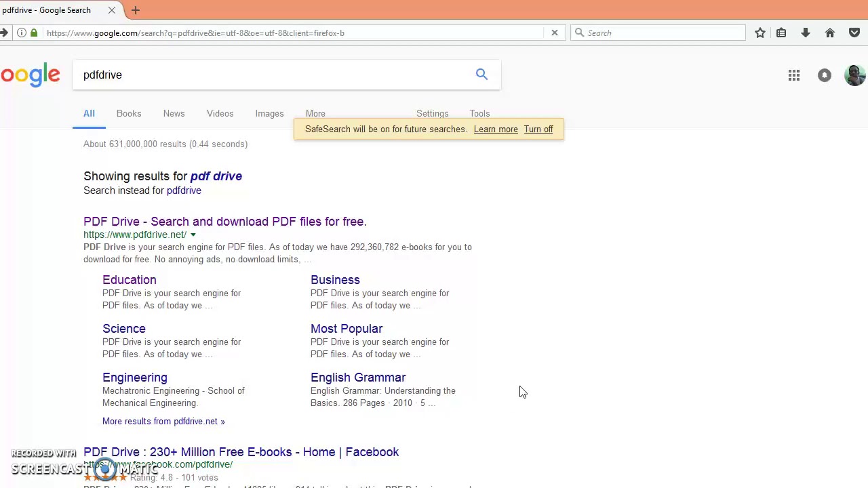
Task: Open the Business sitelink
Action: (x=335, y=280)
